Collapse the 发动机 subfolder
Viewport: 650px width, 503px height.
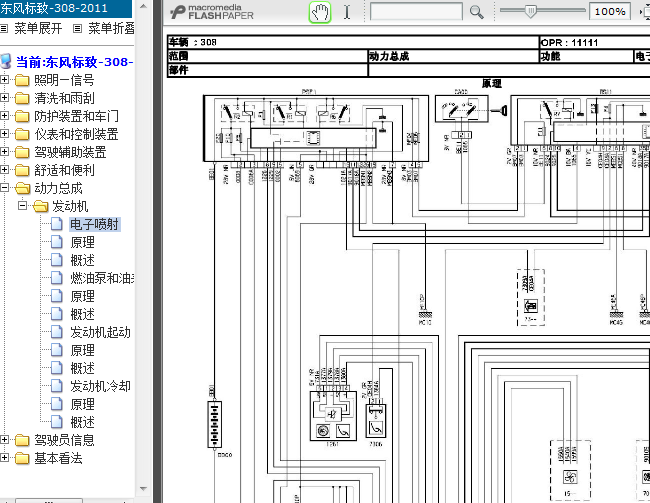[22, 206]
